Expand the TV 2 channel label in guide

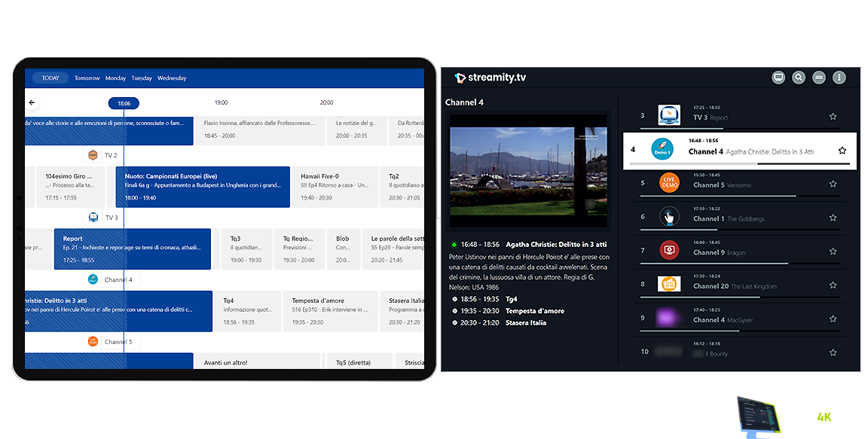[x=102, y=155]
